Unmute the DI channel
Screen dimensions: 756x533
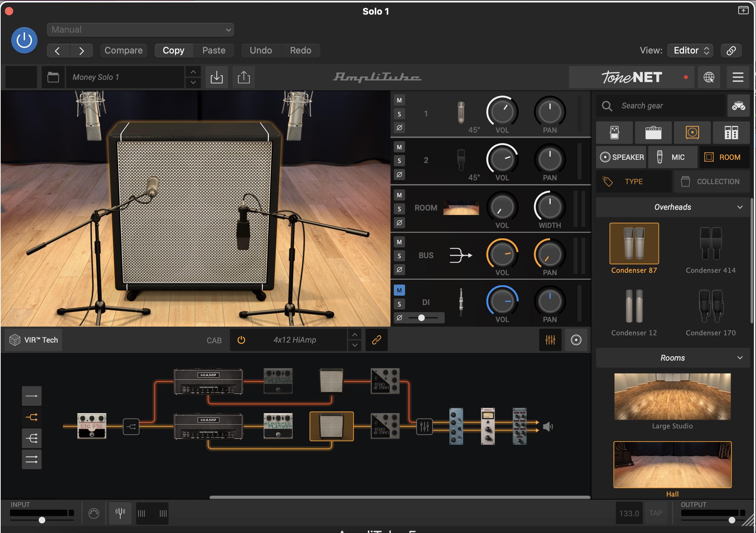399,290
